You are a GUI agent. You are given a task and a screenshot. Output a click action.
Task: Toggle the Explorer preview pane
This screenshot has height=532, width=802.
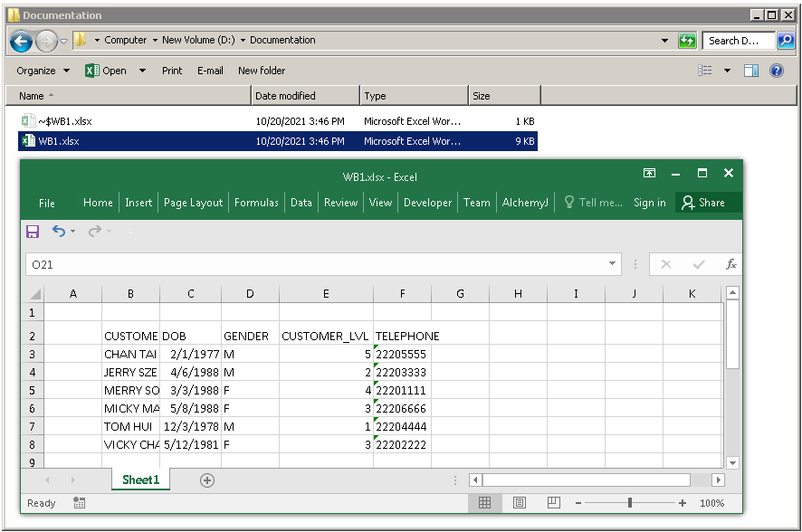[751, 71]
